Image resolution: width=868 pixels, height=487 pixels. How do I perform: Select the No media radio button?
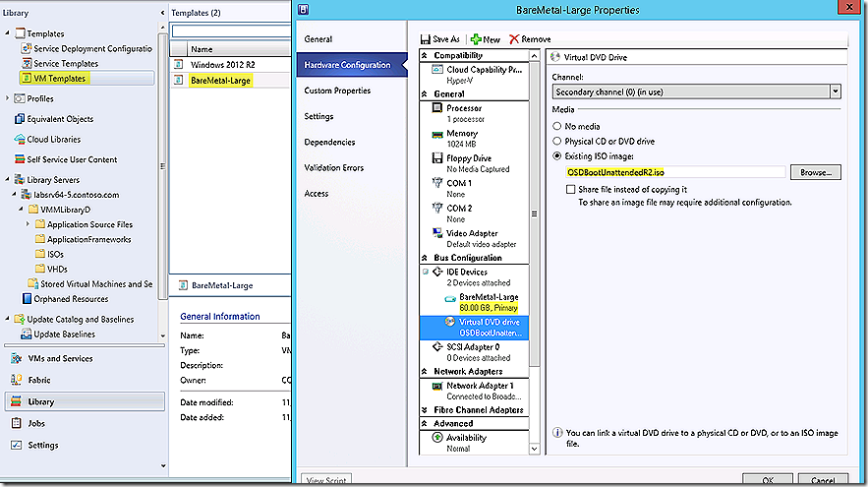coord(557,126)
